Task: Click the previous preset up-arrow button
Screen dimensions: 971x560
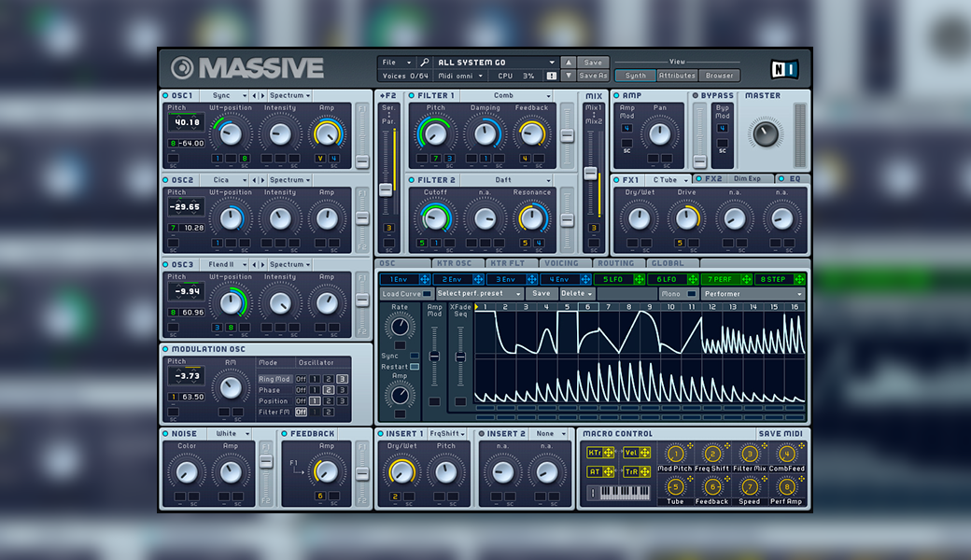Action: pyautogui.click(x=568, y=63)
